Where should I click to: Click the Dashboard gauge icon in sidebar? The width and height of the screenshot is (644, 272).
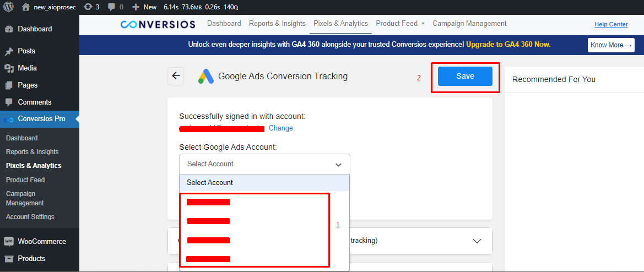coord(9,29)
